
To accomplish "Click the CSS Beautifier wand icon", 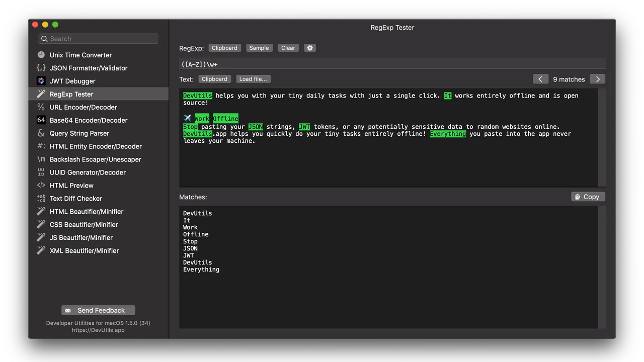I will (x=41, y=225).
